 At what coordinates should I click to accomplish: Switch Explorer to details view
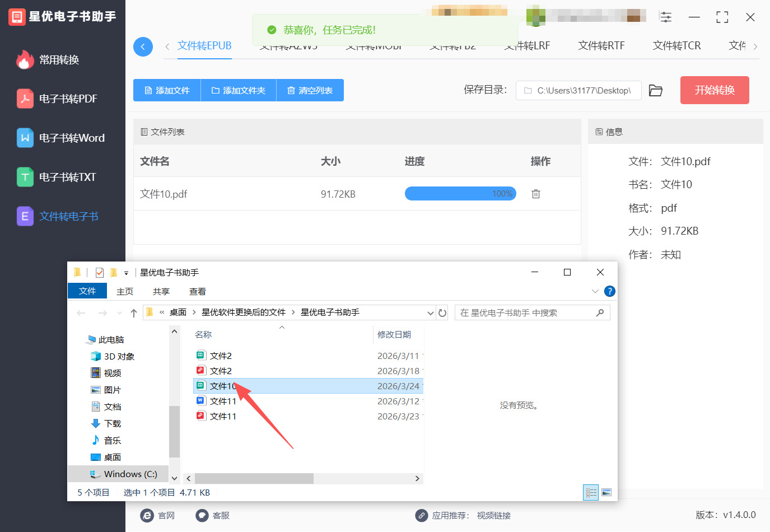(x=591, y=493)
